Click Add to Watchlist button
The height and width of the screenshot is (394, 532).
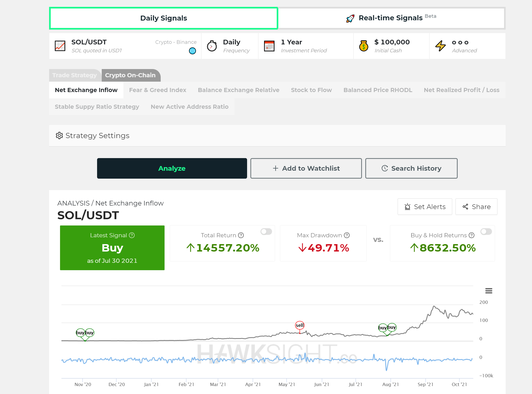point(306,168)
